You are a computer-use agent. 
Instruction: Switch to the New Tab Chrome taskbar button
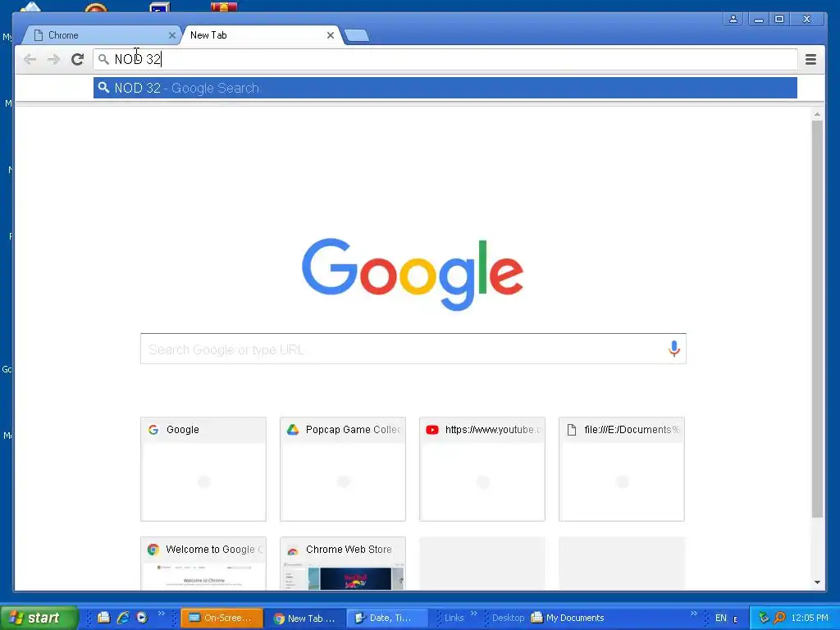[305, 618]
